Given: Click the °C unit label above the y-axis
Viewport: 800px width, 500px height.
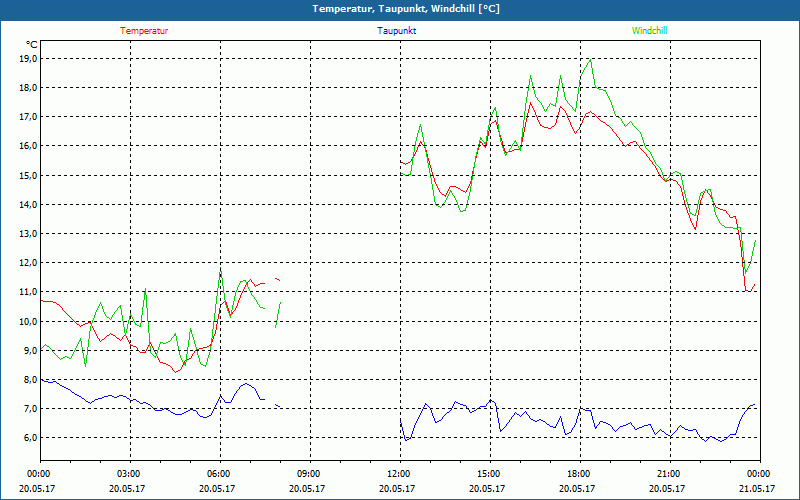Looking at the screenshot, I should point(32,45).
